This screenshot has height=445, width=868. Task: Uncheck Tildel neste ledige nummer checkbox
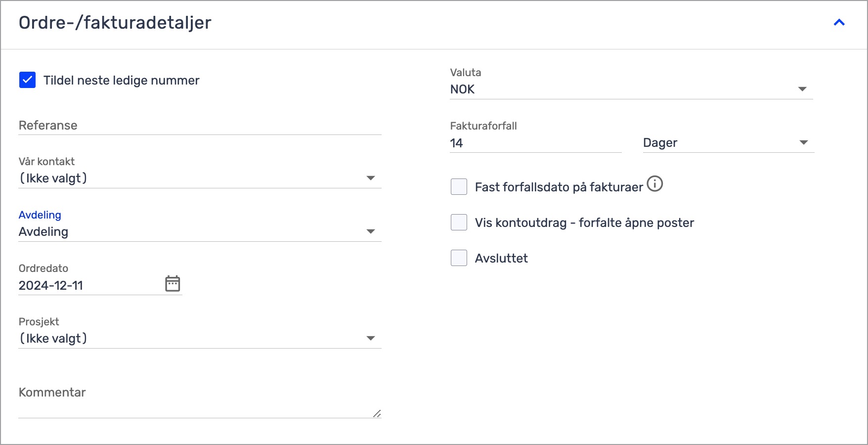click(x=27, y=80)
